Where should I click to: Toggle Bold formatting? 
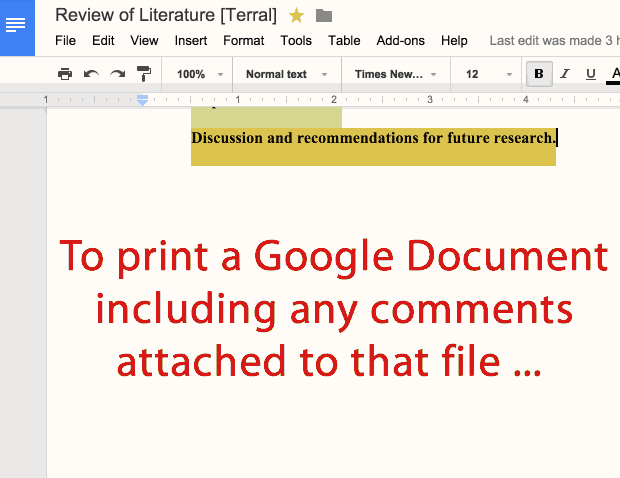click(539, 74)
